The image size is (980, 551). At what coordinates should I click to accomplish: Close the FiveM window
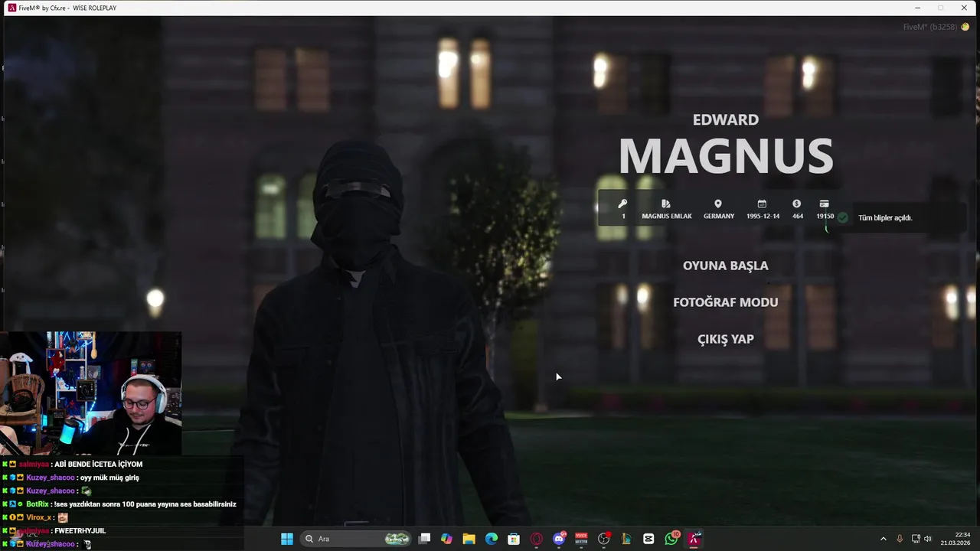click(x=964, y=8)
